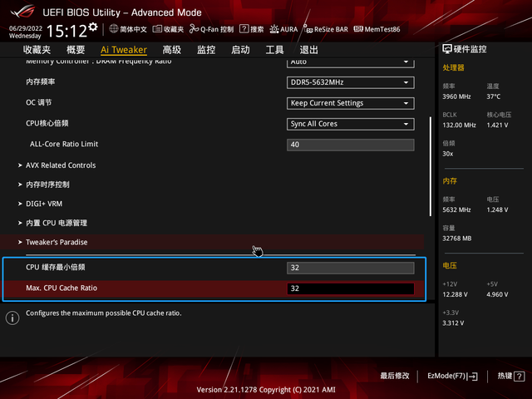
Task: Click the 3.312 V reading
Action: tap(453, 323)
